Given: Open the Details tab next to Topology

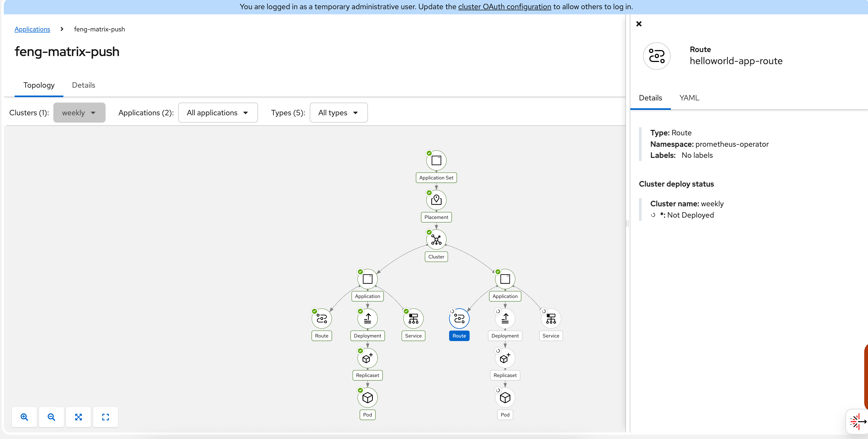Looking at the screenshot, I should click(x=84, y=85).
